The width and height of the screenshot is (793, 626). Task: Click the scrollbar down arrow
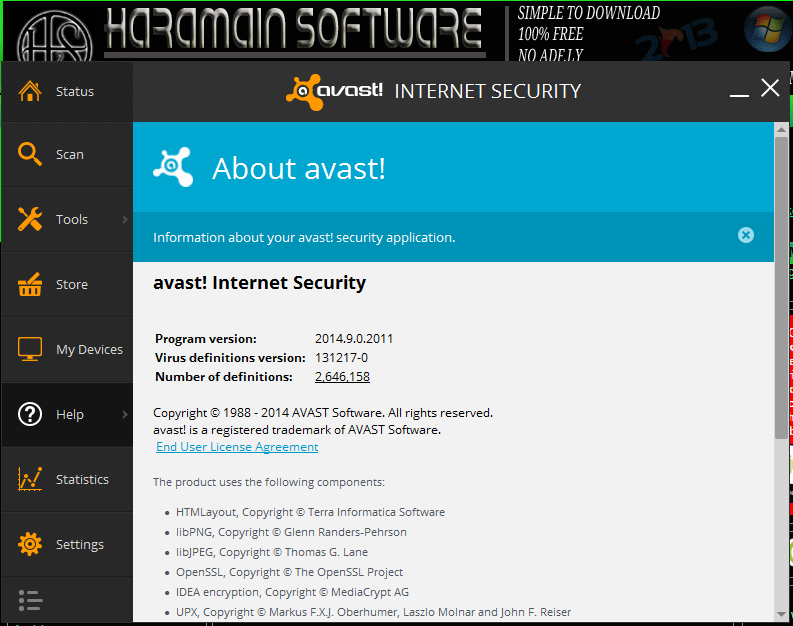(x=781, y=615)
